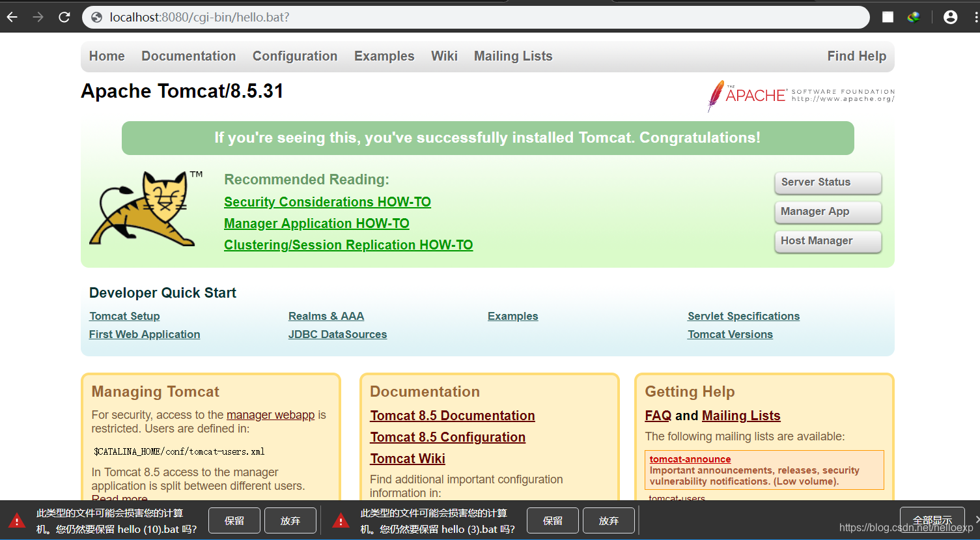Viewport: 980px width, 540px height.
Task: Open the Mailing Lists navigation item in top bar
Action: click(513, 56)
